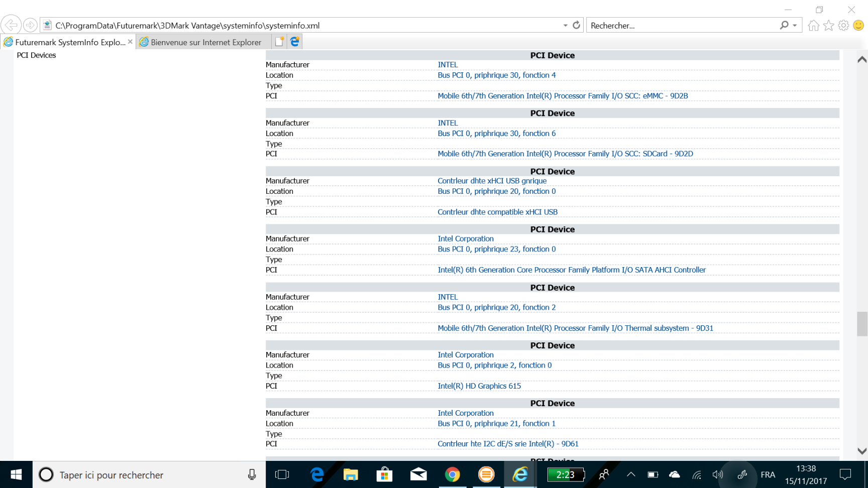Screen dimensions: 868x488
Task: Click the magnifier icon in the search box
Action: coord(784,25)
